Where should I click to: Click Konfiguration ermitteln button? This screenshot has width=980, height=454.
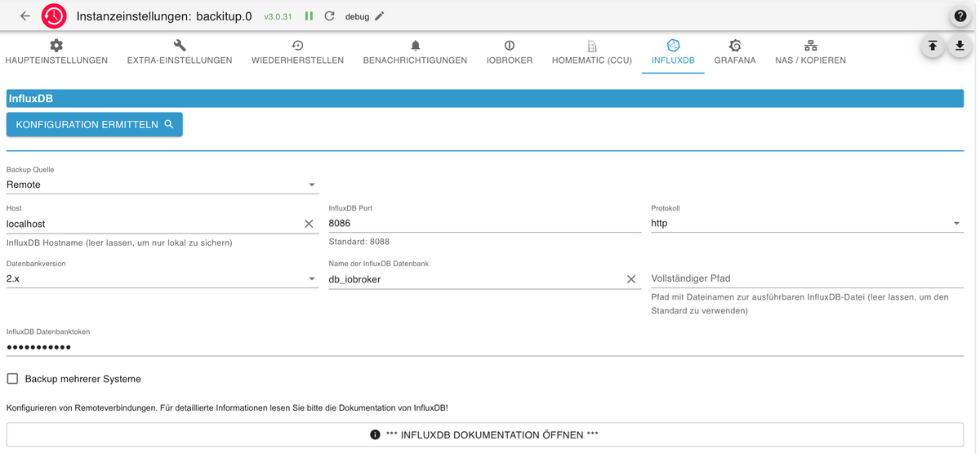click(x=95, y=124)
